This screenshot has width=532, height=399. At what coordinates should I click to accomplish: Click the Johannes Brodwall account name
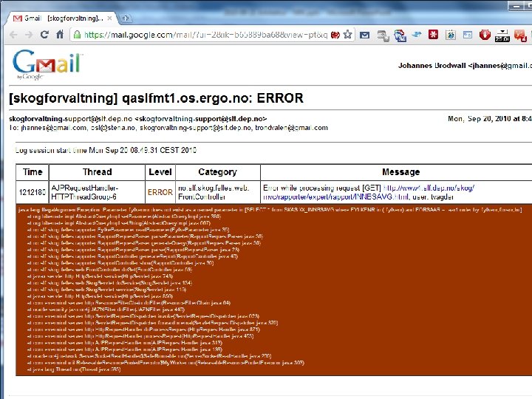tap(432, 66)
